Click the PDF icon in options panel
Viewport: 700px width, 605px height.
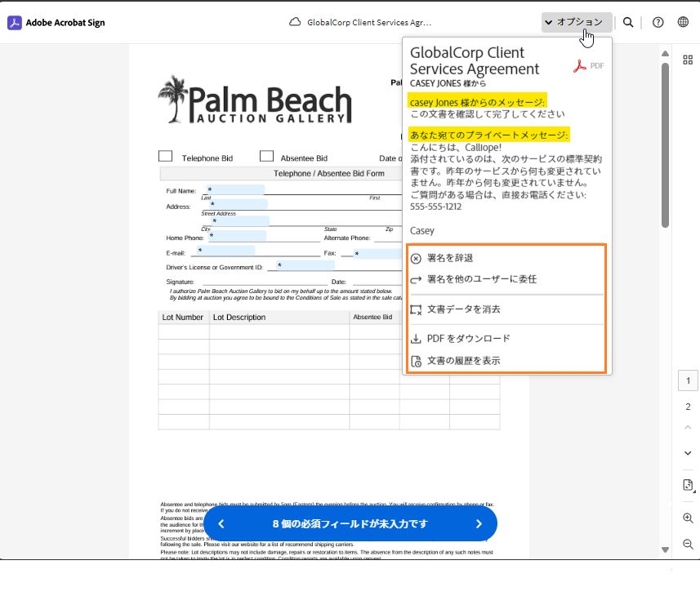(588, 66)
